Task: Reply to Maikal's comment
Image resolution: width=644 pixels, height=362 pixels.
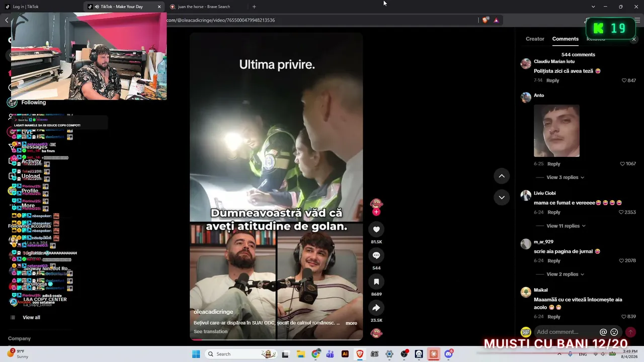Action: [553, 317]
